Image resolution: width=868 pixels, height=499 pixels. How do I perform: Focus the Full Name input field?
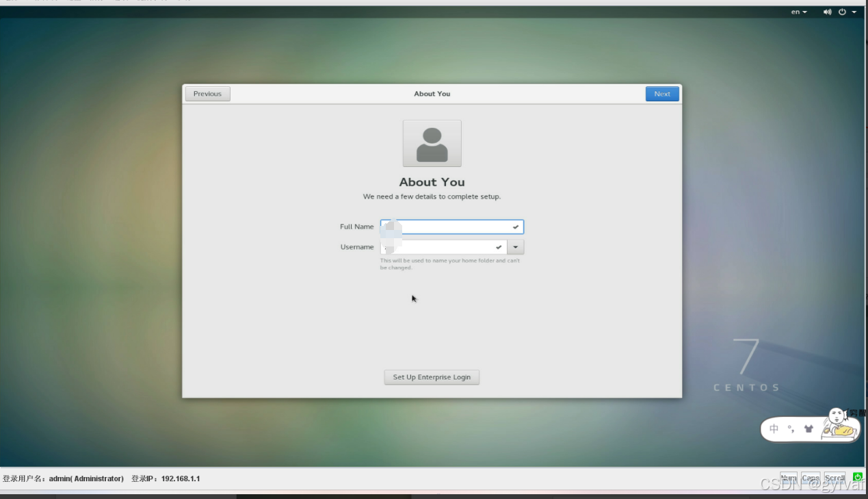pos(452,227)
